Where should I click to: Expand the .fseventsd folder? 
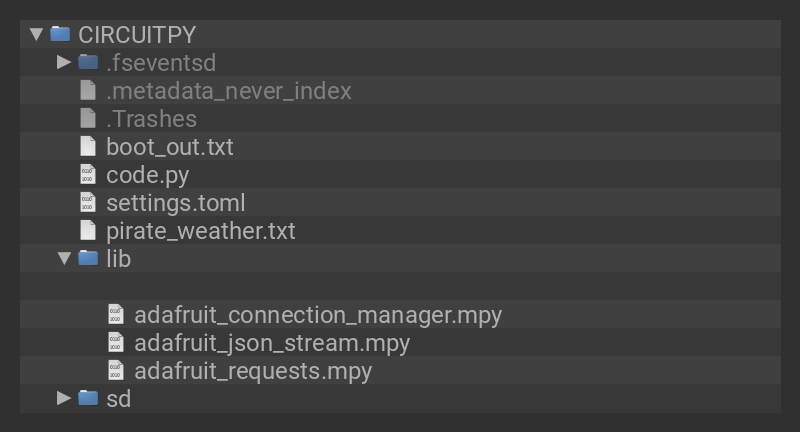point(64,62)
